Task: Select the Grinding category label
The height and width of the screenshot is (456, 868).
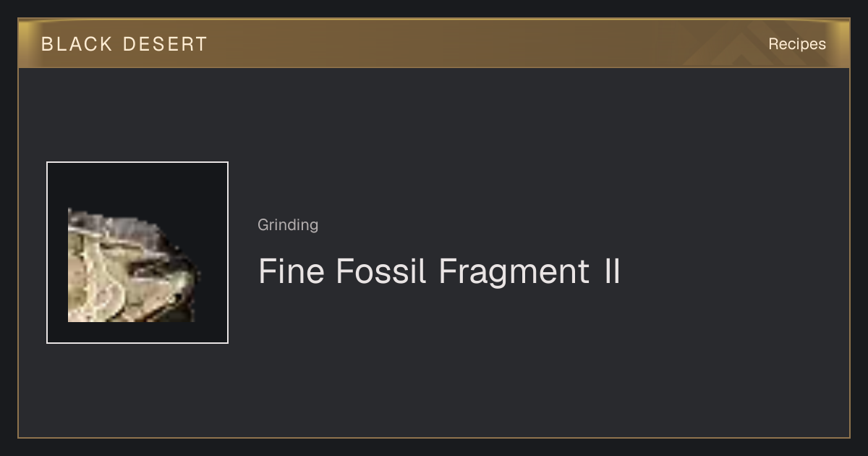Action: click(x=288, y=225)
